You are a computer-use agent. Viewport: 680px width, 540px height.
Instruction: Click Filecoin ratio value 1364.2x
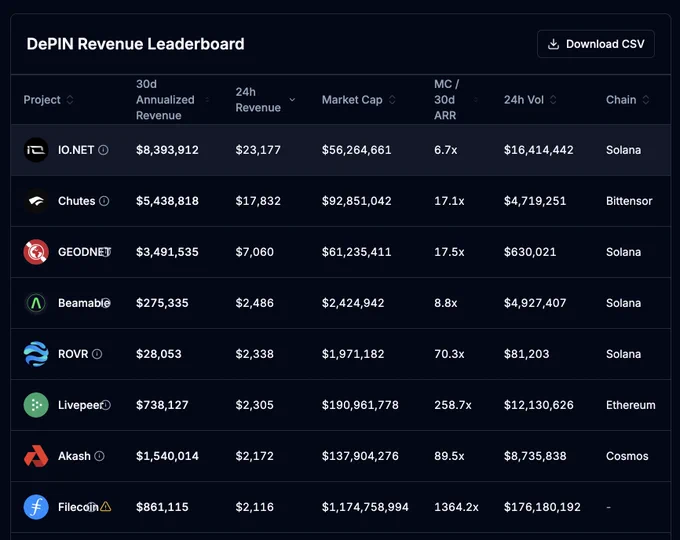tap(456, 507)
